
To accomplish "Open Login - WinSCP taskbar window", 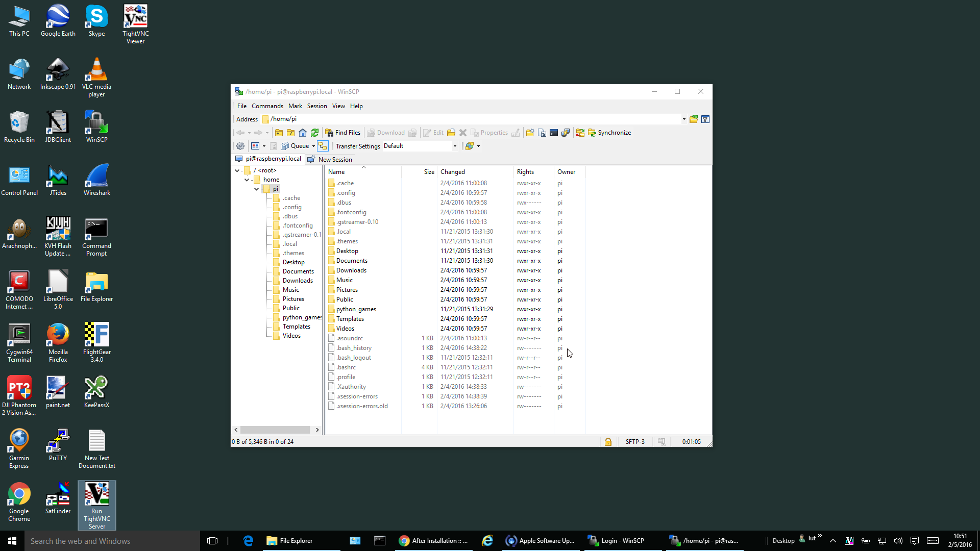I will tap(617, 541).
